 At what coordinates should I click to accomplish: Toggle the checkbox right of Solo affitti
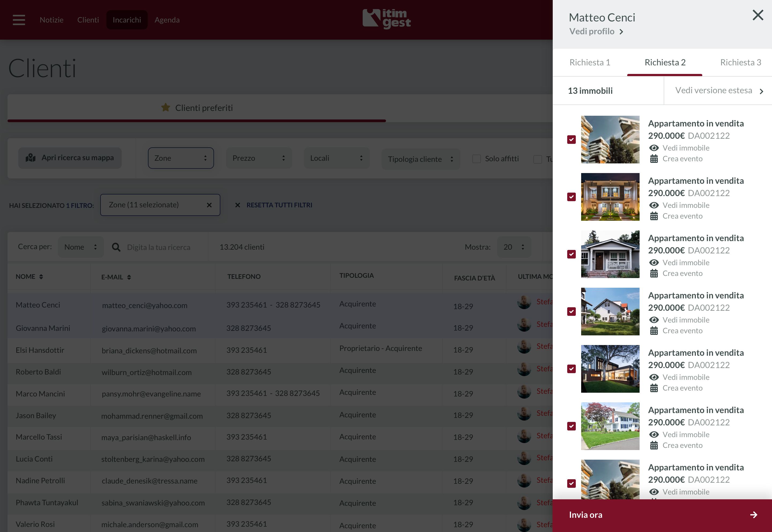[537, 159]
